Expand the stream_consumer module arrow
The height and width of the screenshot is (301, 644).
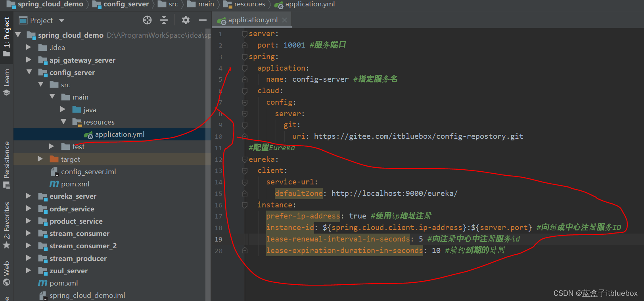29,233
